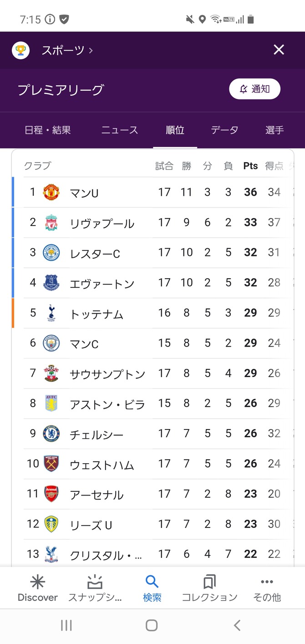This screenshot has width=305, height=644.
Task: Tap the recent apps button in navigation bar
Action: click(66, 625)
